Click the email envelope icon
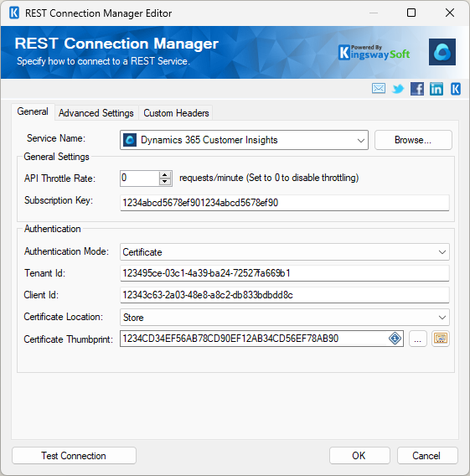Screen dimensions: 470x476 click(x=379, y=89)
